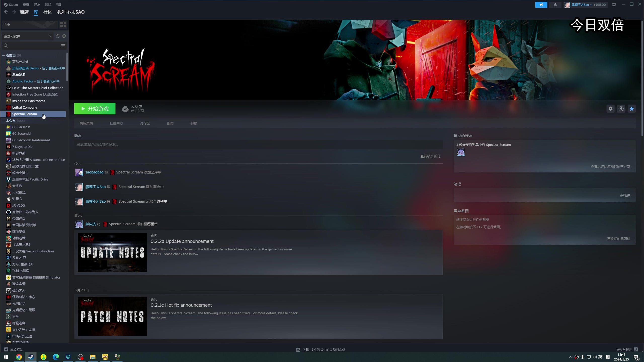
Task: Toggle the ready-to-play filter icon
Action: tap(64, 36)
